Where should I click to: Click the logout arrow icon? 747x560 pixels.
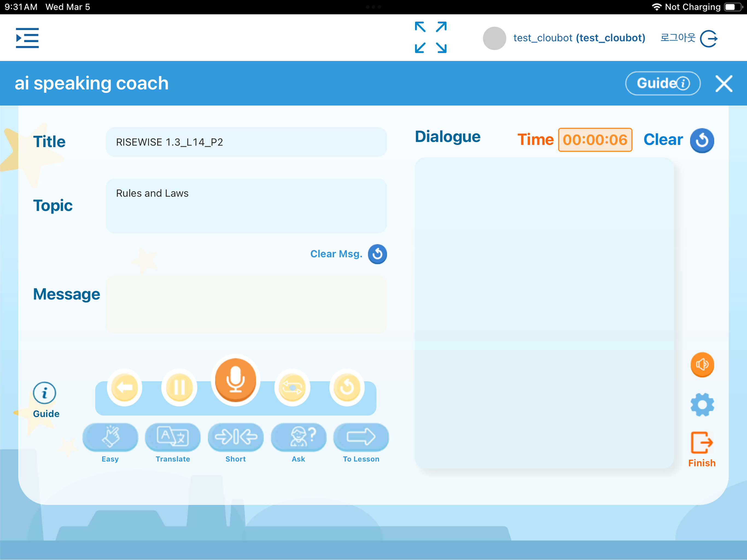pos(709,39)
